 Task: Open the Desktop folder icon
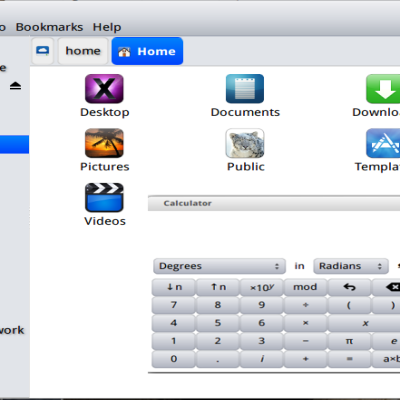(x=104, y=89)
